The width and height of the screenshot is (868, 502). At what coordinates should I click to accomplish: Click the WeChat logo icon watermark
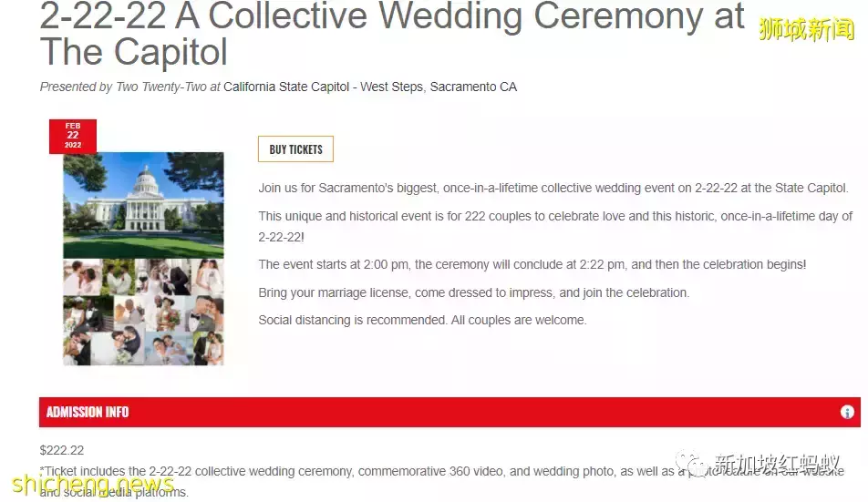coord(697,466)
